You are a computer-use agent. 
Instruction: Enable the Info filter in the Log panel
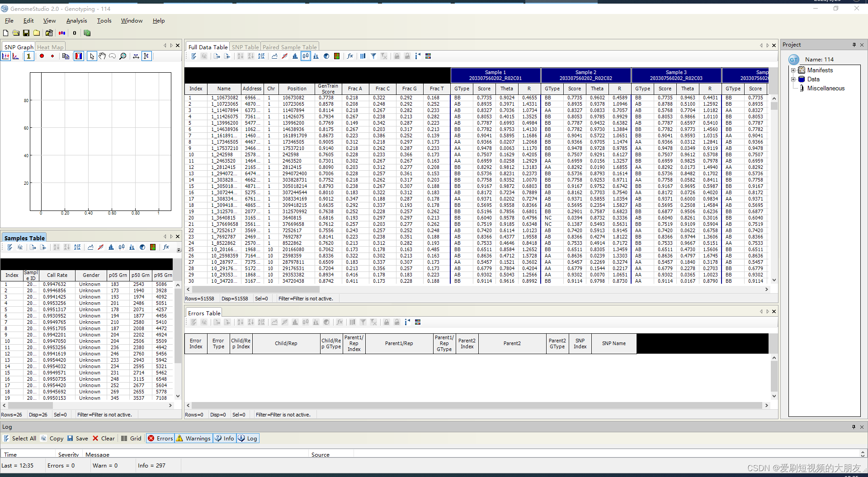(224, 438)
